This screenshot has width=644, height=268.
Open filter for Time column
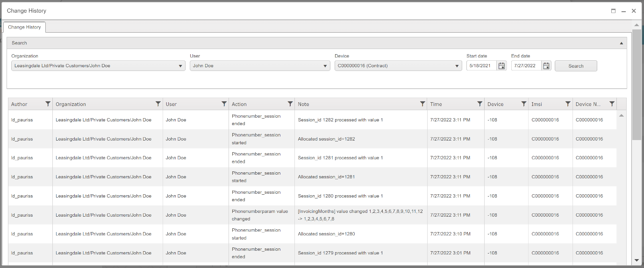tap(479, 104)
